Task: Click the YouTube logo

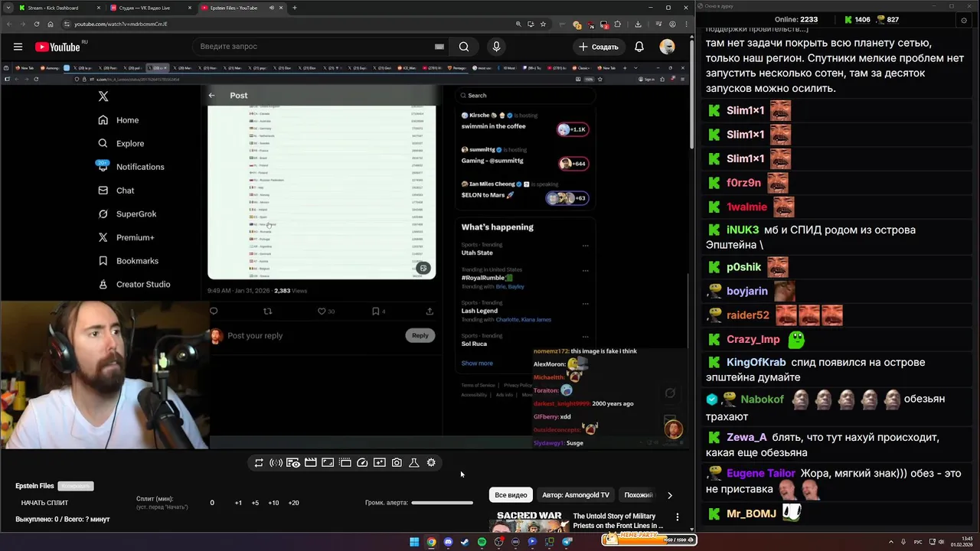Action: [57, 47]
